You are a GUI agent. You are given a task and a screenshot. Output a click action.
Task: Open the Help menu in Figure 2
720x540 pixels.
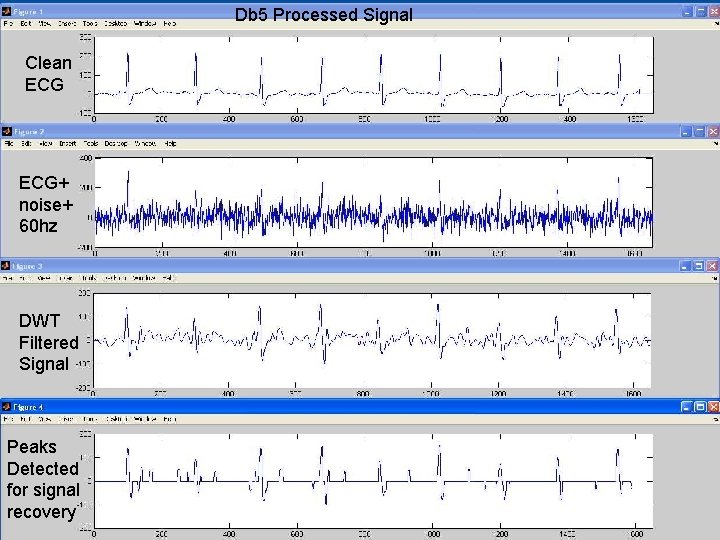(170, 143)
